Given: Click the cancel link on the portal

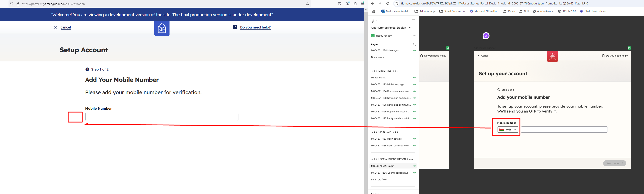Looking at the screenshot, I should click(66, 27).
